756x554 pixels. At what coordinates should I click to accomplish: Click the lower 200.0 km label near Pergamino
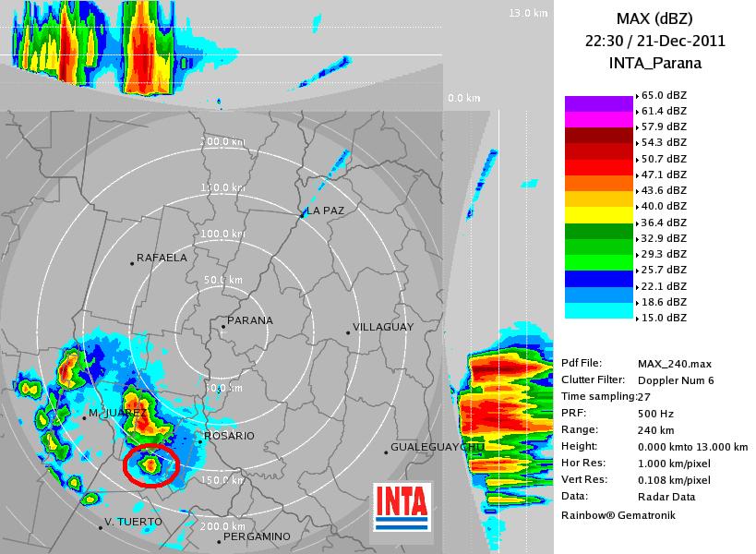222,526
